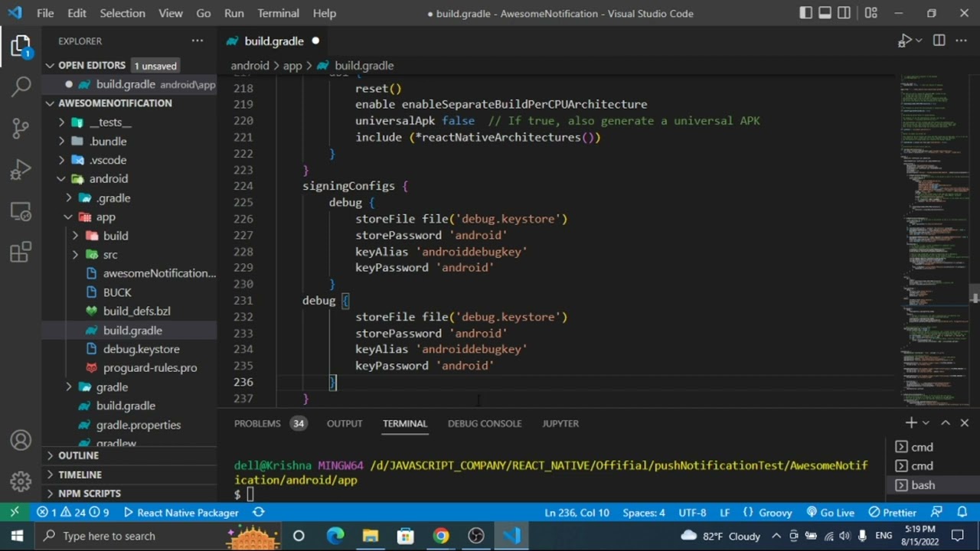980x551 pixels.
Task: Toggle the secondary side bar layout icon
Action: 844,13
